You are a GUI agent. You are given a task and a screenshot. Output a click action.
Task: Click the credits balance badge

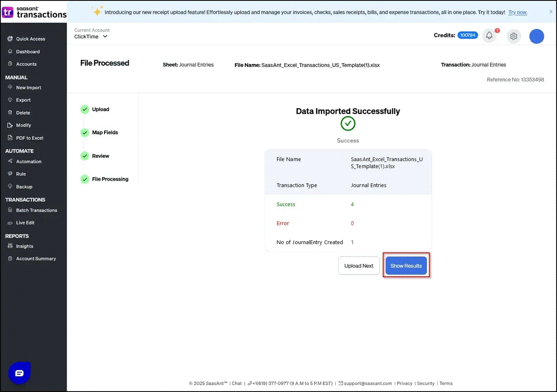pyautogui.click(x=467, y=35)
